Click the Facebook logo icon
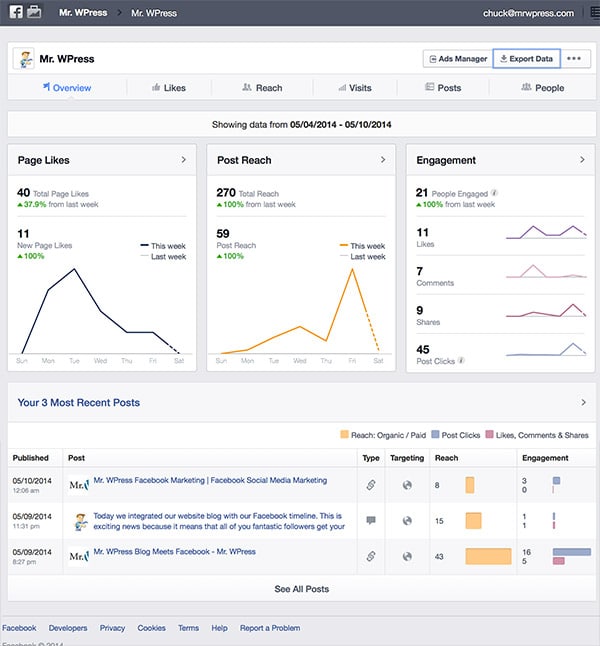This screenshot has height=646, width=600. click(x=16, y=12)
